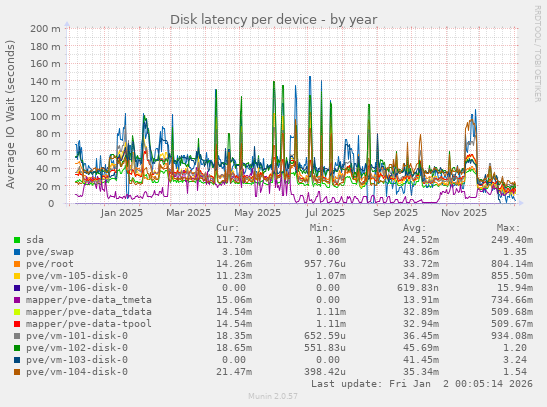Click the '100 m' y-axis label
The image size is (547, 407).
pyautogui.click(x=45, y=116)
